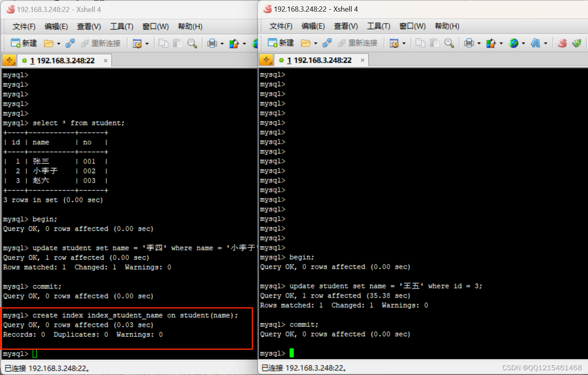Click the green Xagent icon in the right window

577,43
